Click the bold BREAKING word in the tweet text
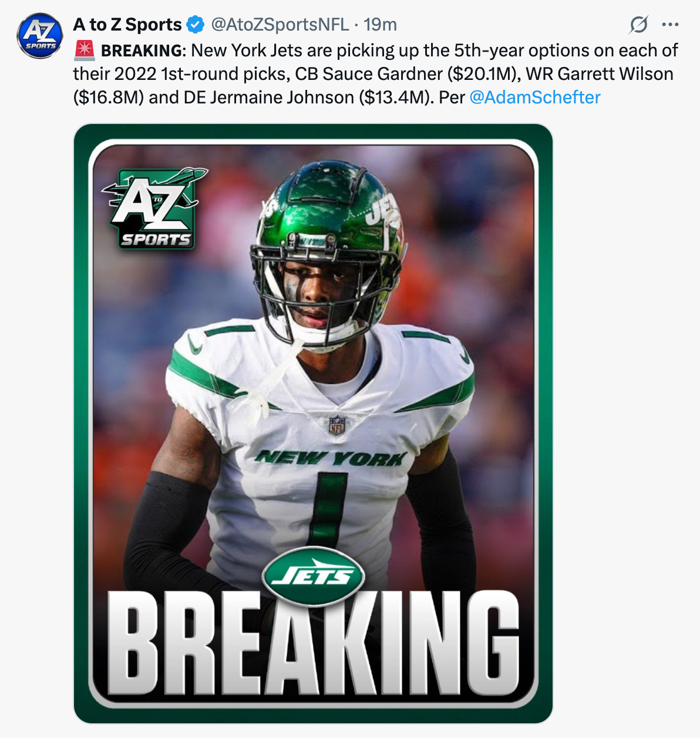The image size is (700, 738). [142, 51]
